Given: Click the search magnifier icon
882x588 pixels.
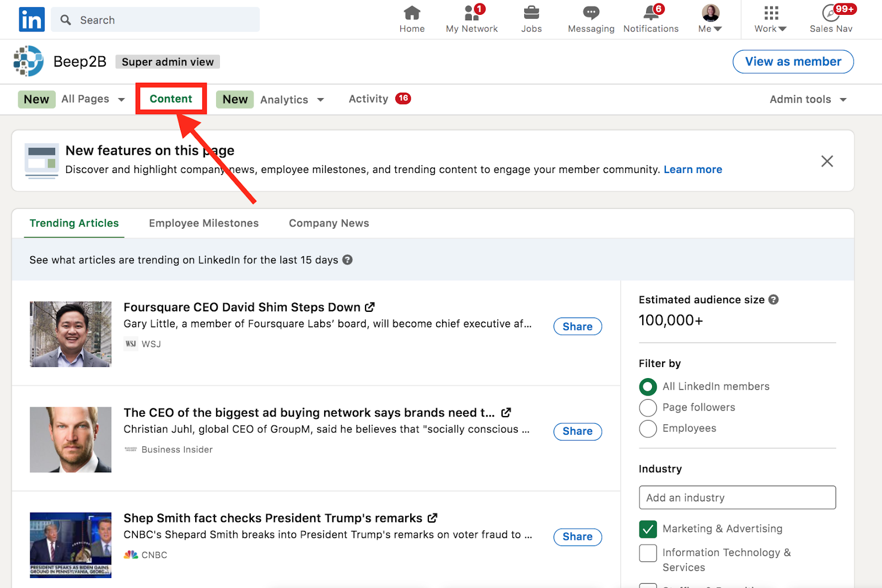Looking at the screenshot, I should point(66,20).
